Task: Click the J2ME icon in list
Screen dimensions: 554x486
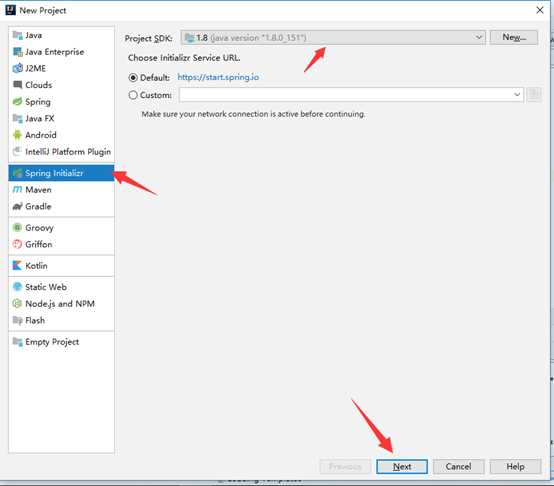Action: (x=17, y=68)
